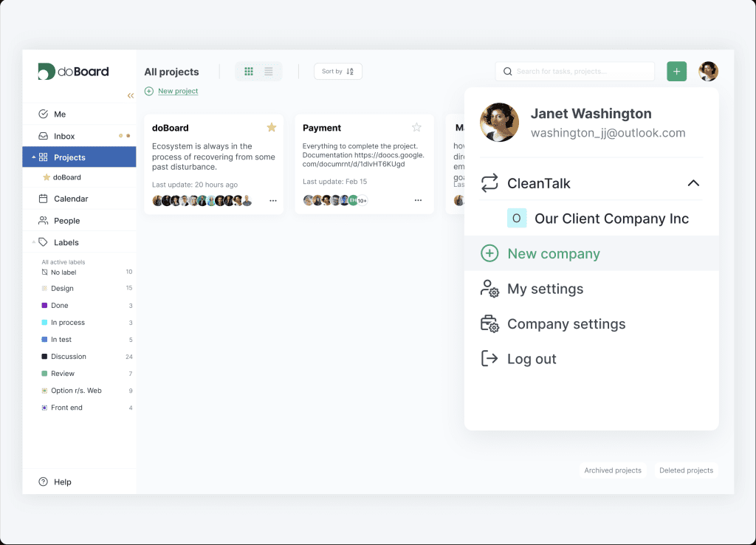Collapse the sidebar with the double chevron

[x=131, y=95]
